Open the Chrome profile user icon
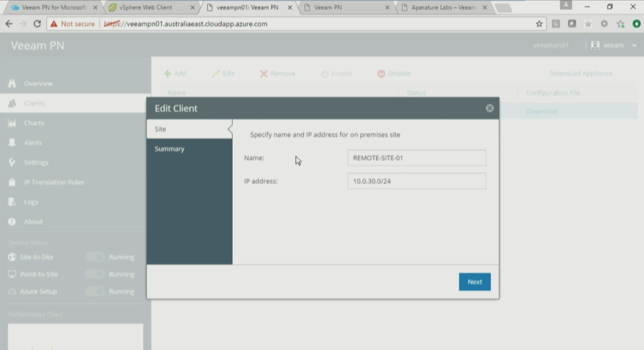The height and width of the screenshot is (350, 644). point(566,5)
